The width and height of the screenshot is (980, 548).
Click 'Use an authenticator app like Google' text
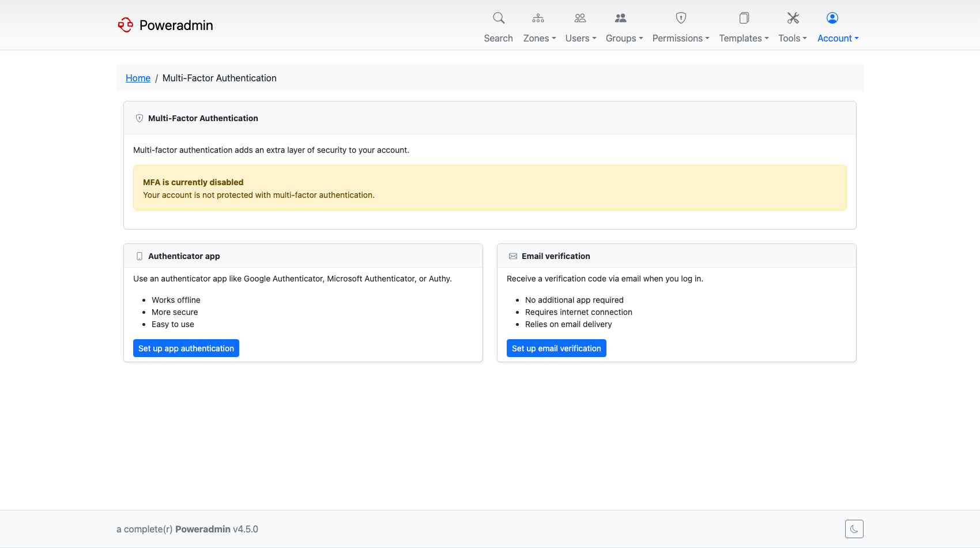[292, 279]
